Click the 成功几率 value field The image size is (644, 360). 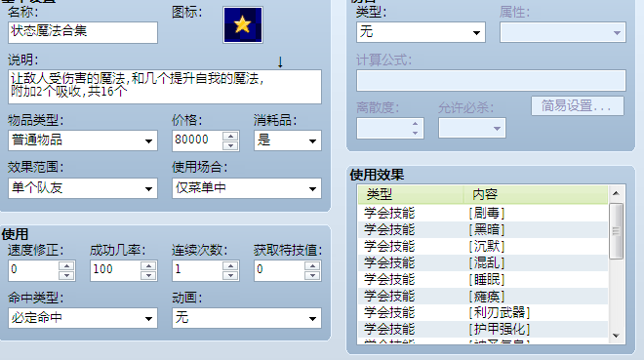[x=115, y=270]
